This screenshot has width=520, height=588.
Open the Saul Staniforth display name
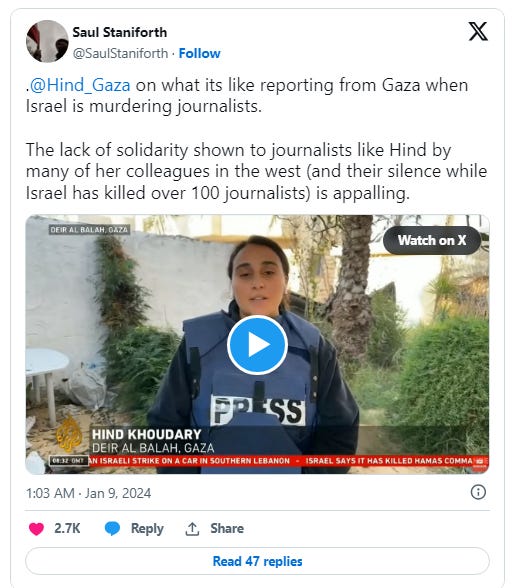click(x=120, y=32)
